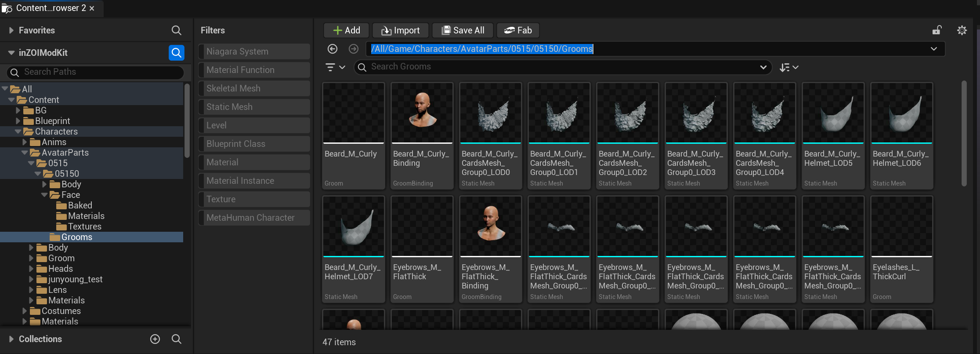The height and width of the screenshot is (354, 980).
Task: Go forward in folder history
Action: (x=354, y=49)
